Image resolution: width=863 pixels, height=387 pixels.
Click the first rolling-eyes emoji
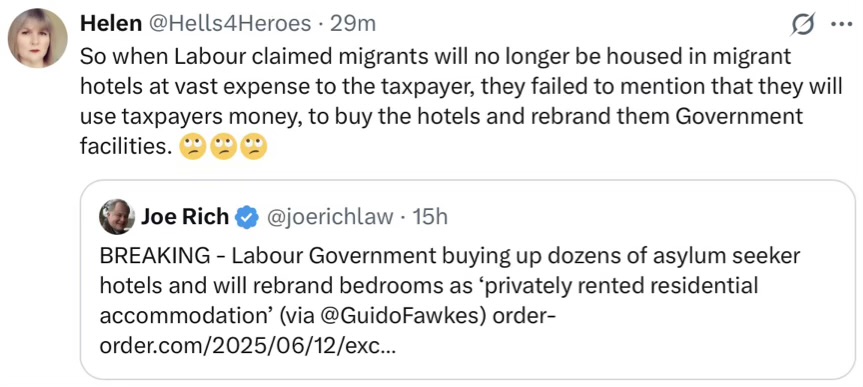point(193,147)
